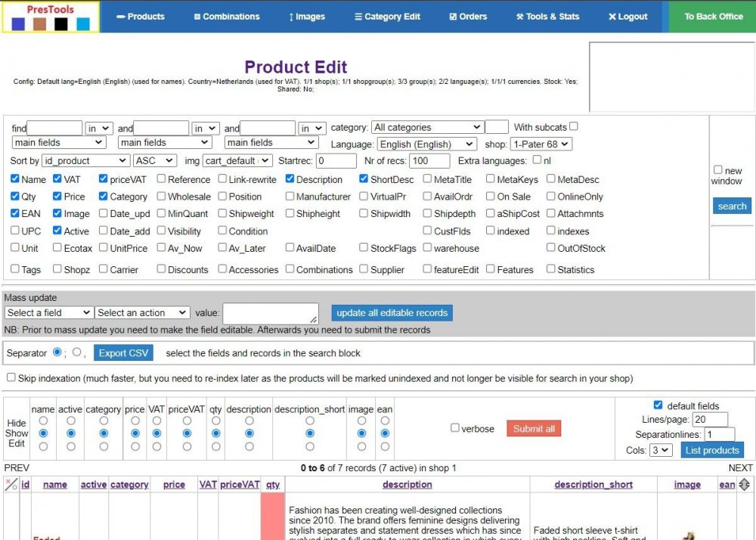Enable the Reference field checkbox
Viewport: 756px width, 540px height.
(161, 179)
